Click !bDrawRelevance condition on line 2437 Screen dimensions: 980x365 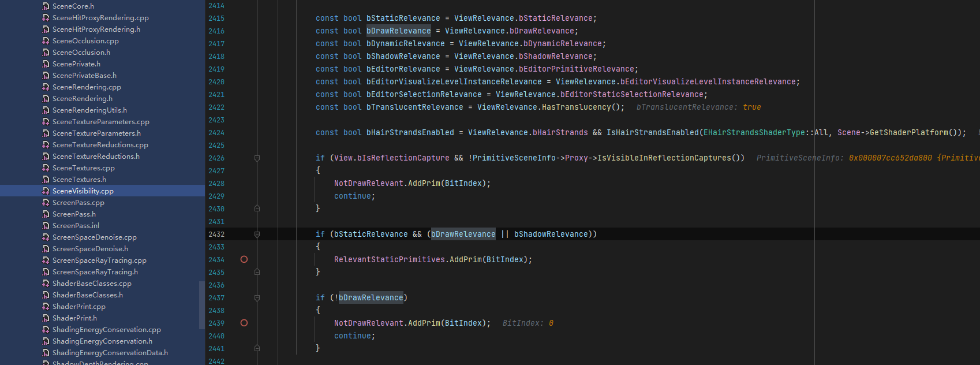tap(369, 298)
